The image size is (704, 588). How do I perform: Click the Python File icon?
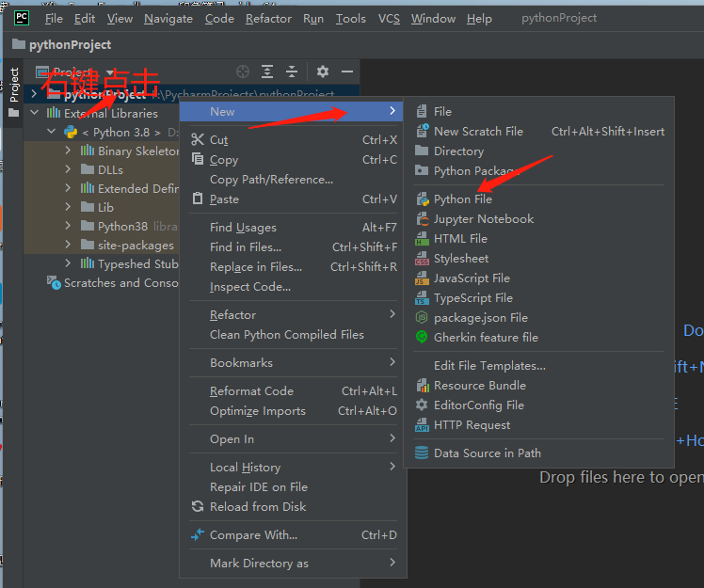(422, 199)
